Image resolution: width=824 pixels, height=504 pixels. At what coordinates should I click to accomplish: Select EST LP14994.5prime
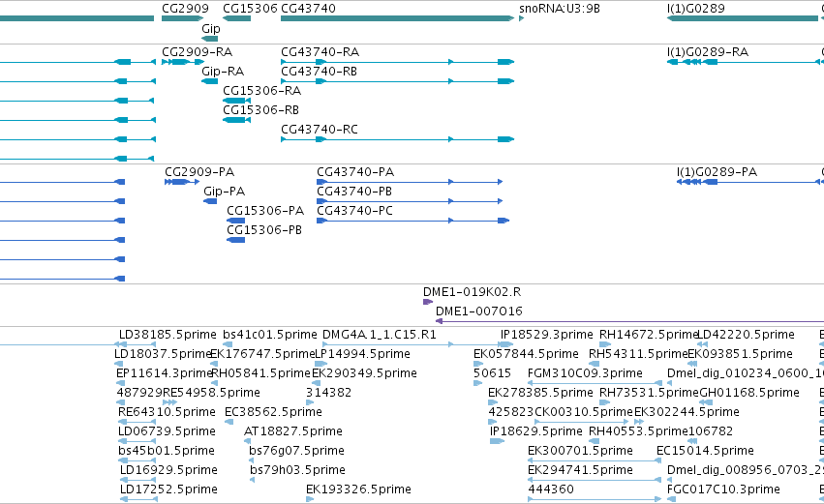tap(321, 365)
